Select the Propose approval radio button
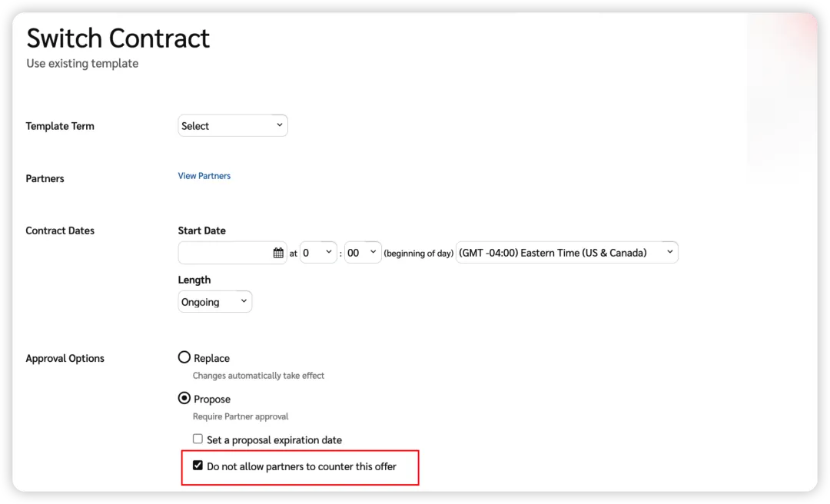The height and width of the screenshot is (504, 830). (x=184, y=398)
